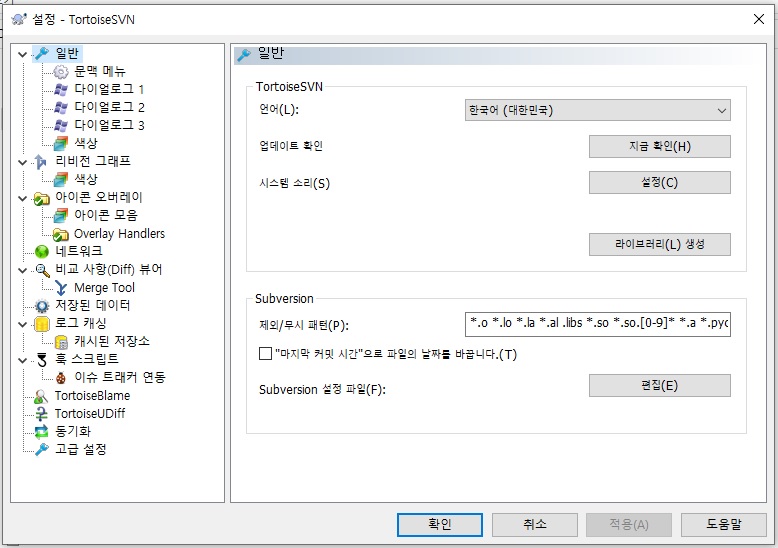This screenshot has height=548, width=778.
Task: Click the 문맥 메뉴 gear icon
Action: 61,71
